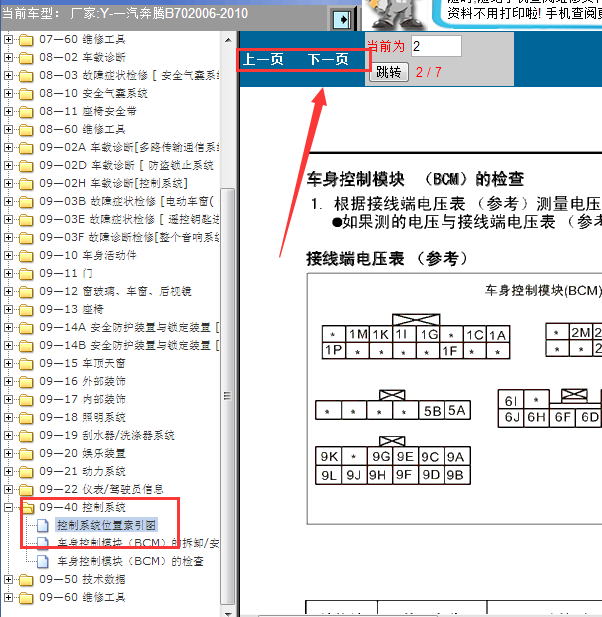Select 09—03F 故障诊断检修 整个音响系统 item

129,238
